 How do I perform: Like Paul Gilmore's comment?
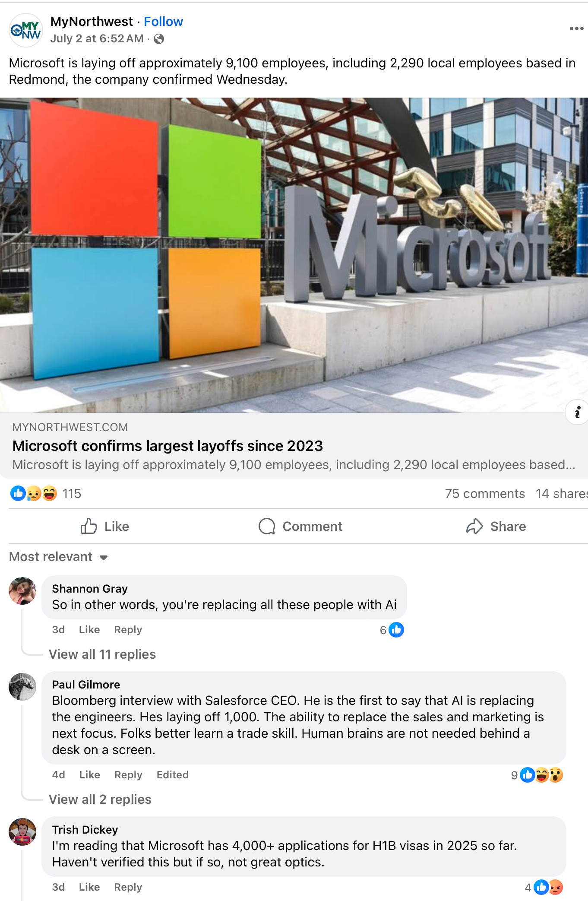pos(89,775)
